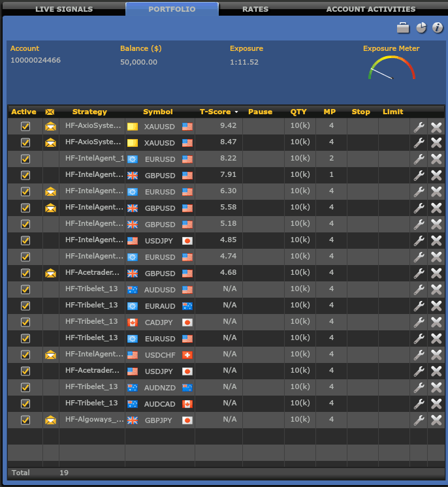This screenshot has height=487, width=448.
Task: Click T-Score value 9.42
Action: 228,125
